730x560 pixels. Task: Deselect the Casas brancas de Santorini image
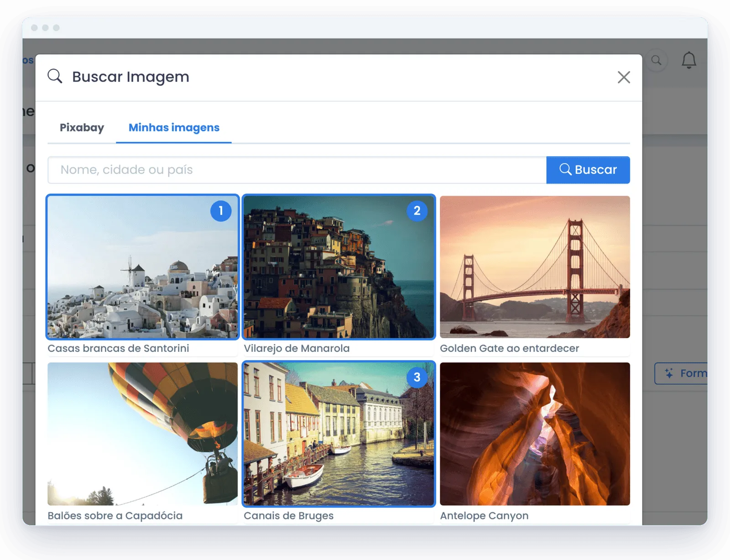(x=142, y=267)
